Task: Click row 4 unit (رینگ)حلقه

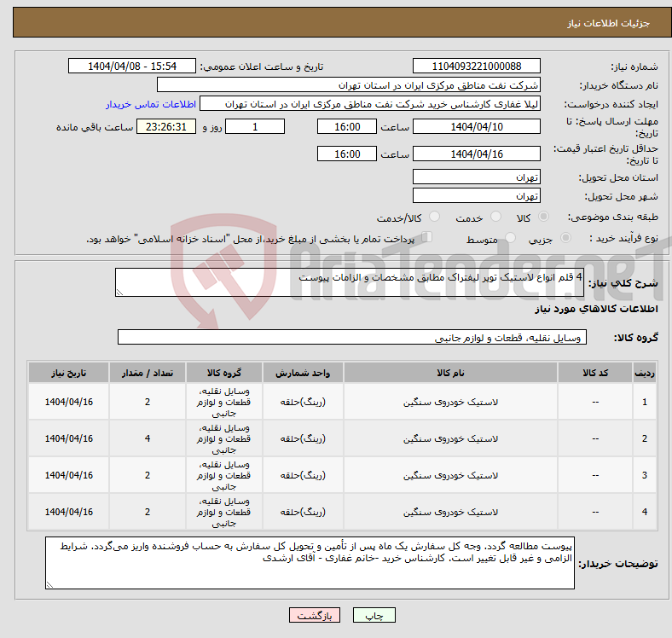Action: click(x=303, y=512)
